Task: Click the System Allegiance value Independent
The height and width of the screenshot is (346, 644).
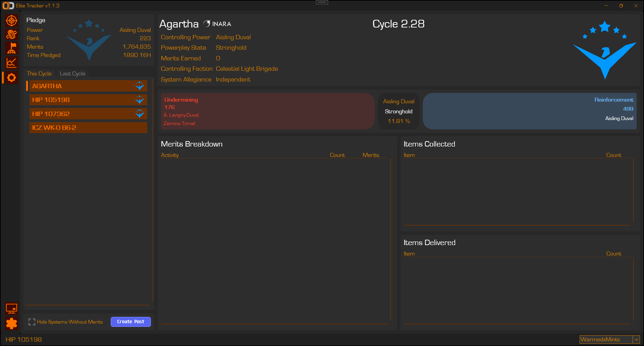Action: (x=233, y=79)
